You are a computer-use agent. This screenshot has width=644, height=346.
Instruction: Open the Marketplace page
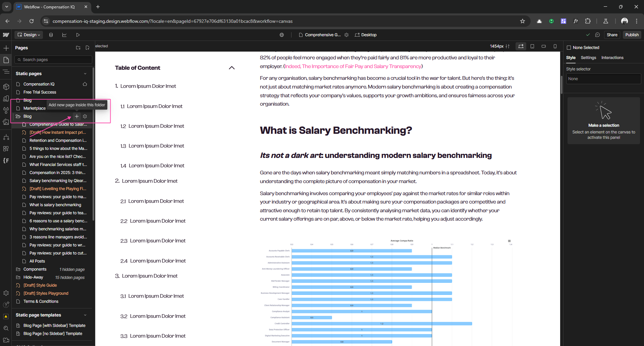click(x=34, y=108)
